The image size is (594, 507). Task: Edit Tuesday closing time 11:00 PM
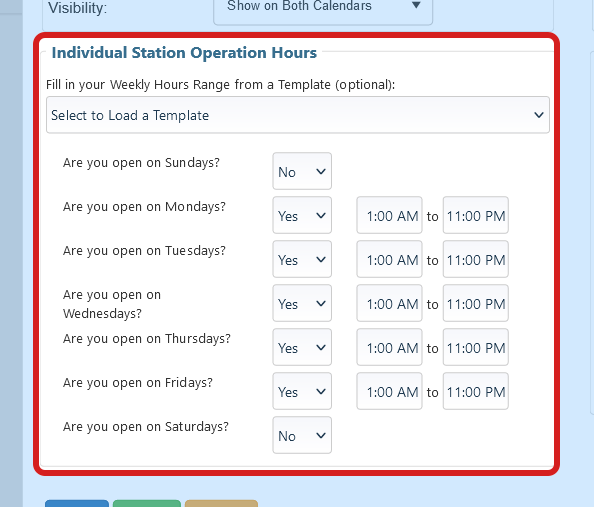[x=476, y=259]
